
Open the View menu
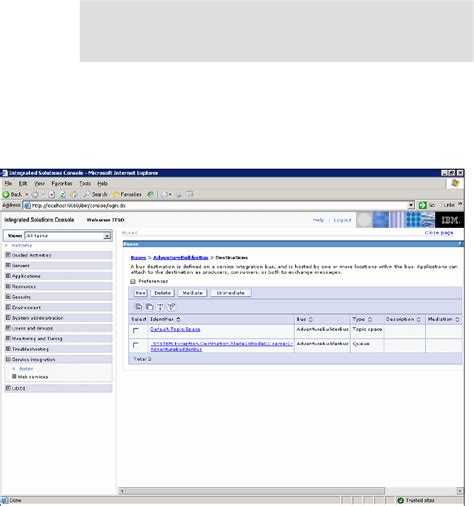pos(40,183)
